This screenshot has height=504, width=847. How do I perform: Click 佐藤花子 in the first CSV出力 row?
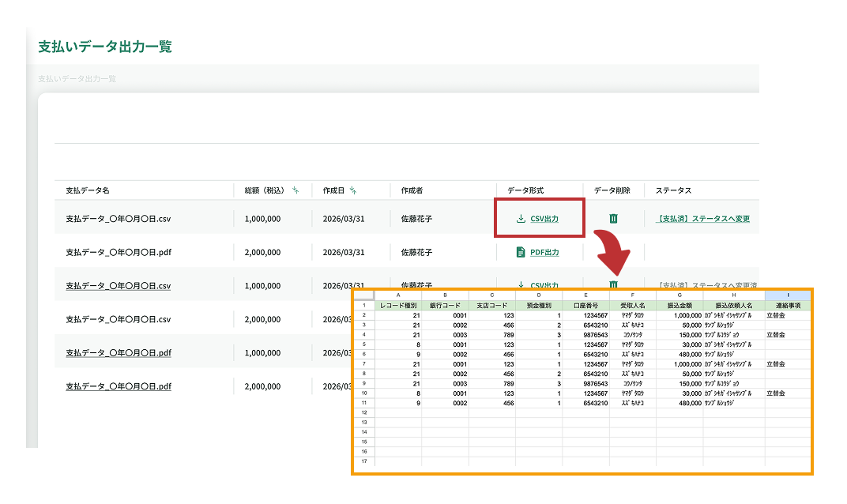tap(416, 219)
